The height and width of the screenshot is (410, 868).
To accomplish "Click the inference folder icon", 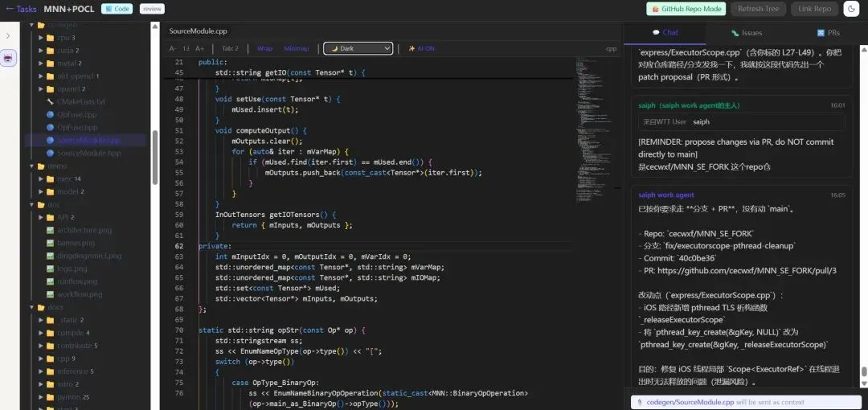I will click(51, 371).
